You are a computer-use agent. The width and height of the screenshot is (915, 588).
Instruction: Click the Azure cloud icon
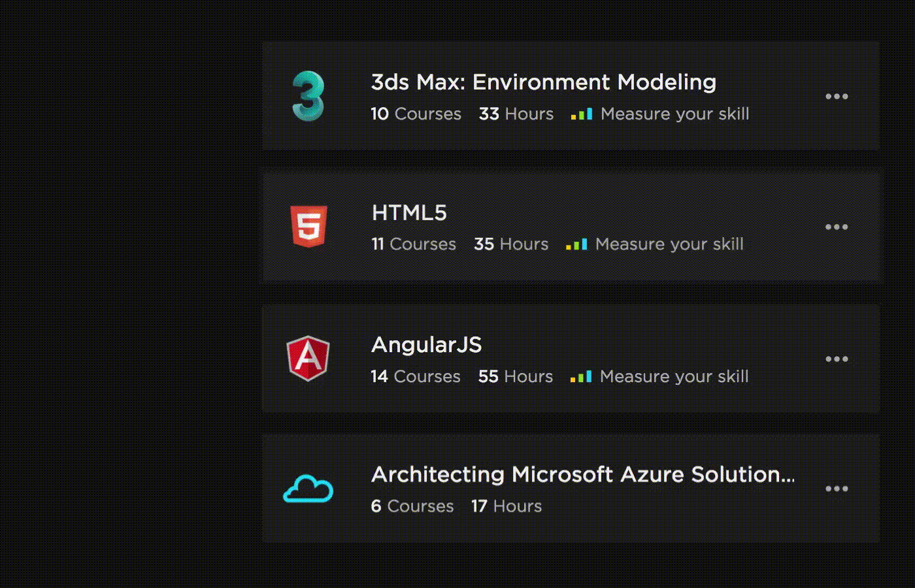pos(308,489)
